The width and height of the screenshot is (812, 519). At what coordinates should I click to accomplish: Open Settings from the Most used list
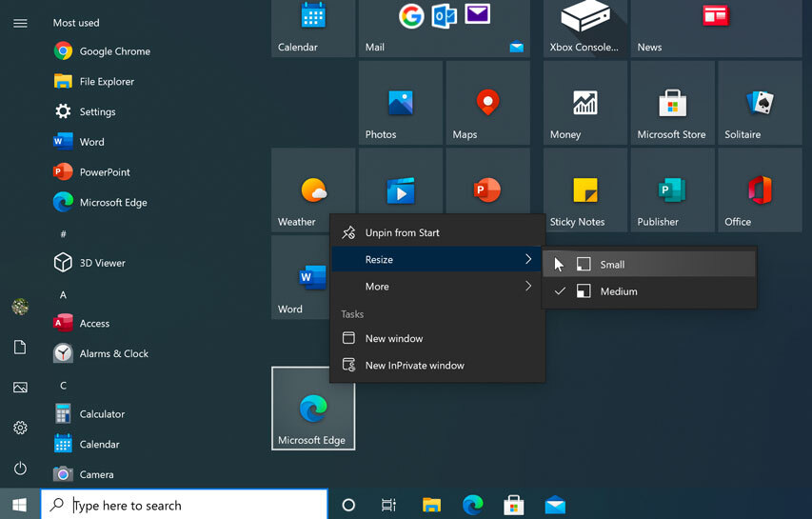pos(85,111)
